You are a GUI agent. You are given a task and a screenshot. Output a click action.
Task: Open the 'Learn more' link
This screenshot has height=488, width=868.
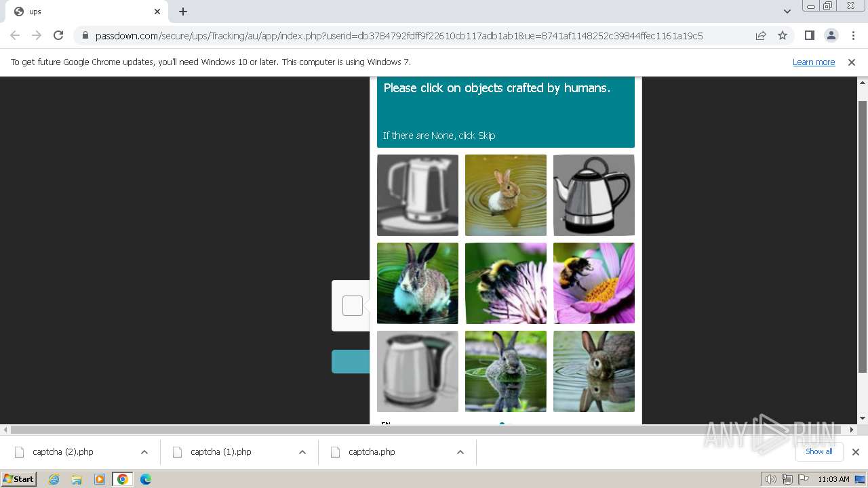(814, 62)
